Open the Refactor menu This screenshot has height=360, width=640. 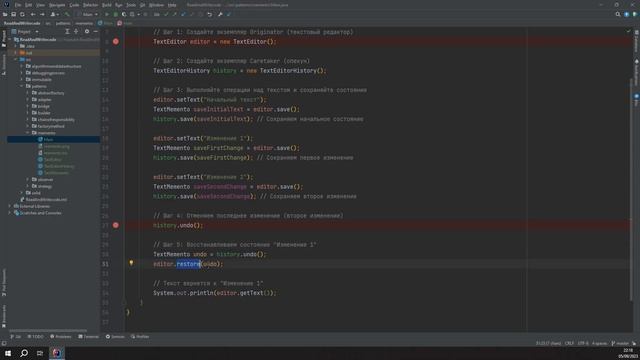click(x=91, y=5)
